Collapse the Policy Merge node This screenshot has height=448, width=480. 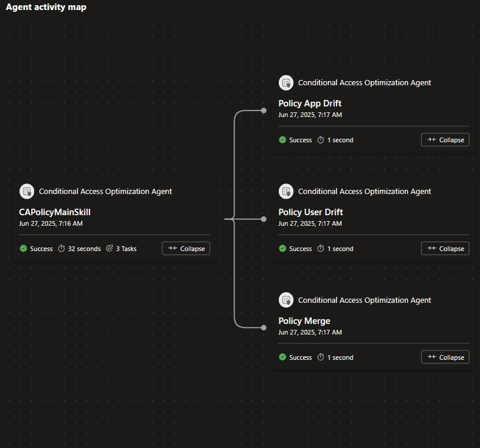point(445,357)
